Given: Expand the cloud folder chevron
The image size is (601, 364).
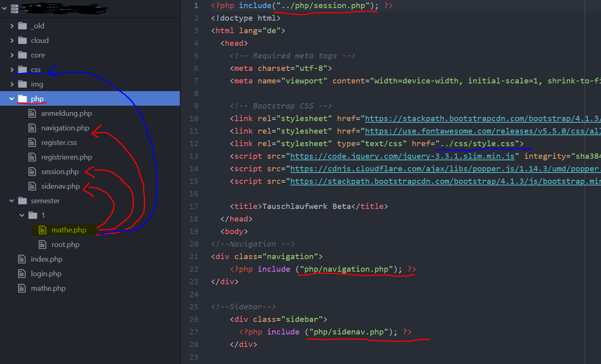Looking at the screenshot, I should 12,40.
